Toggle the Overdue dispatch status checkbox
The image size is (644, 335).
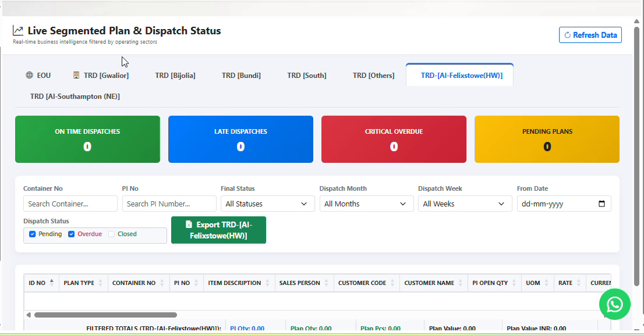pos(72,234)
